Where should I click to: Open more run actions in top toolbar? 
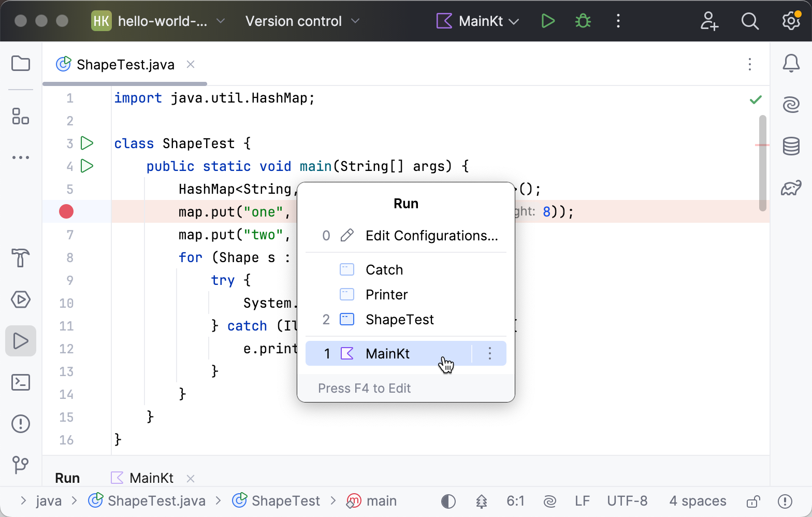point(618,21)
